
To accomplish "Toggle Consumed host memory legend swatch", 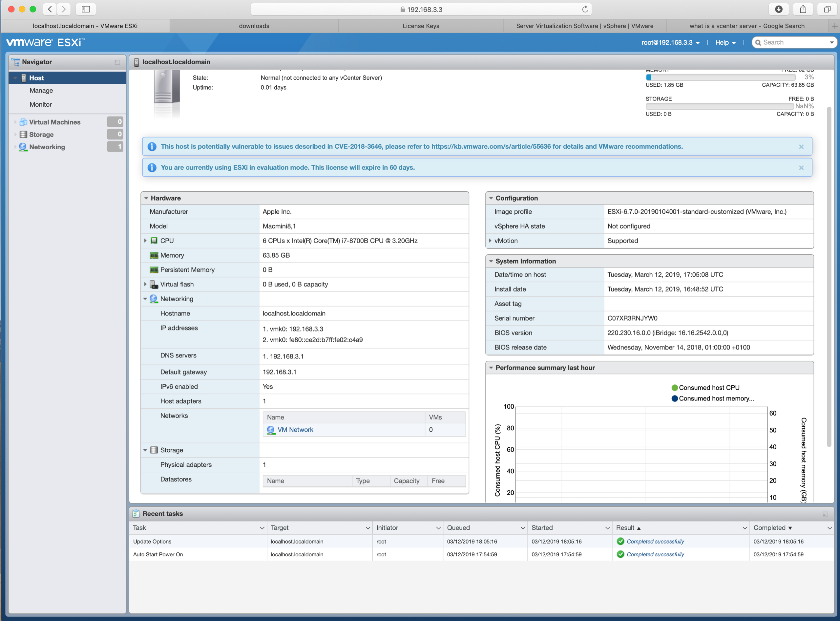I will pos(675,398).
